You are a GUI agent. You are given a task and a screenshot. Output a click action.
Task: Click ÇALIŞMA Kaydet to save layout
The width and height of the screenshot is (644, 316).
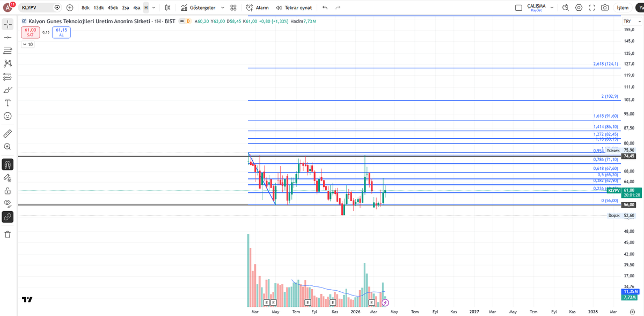pyautogui.click(x=536, y=8)
